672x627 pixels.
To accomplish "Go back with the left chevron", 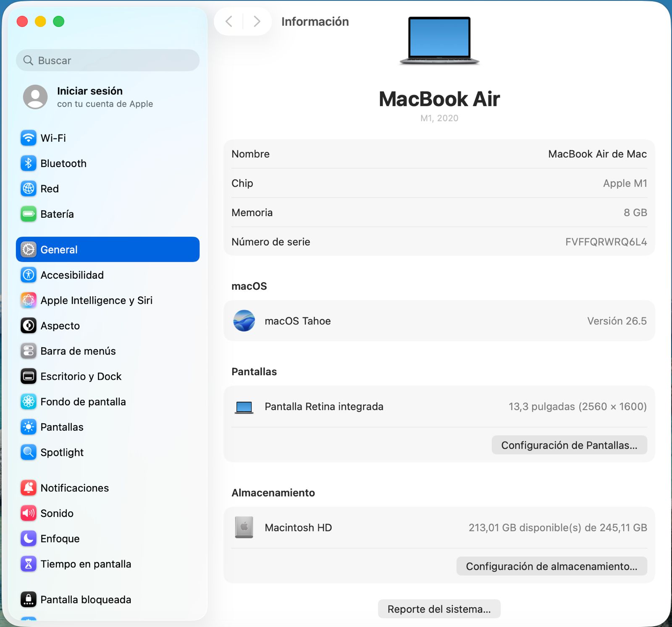I will tap(229, 21).
